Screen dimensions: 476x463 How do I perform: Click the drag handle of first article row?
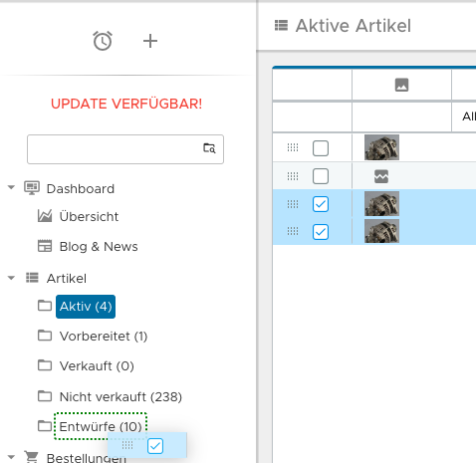(x=293, y=147)
